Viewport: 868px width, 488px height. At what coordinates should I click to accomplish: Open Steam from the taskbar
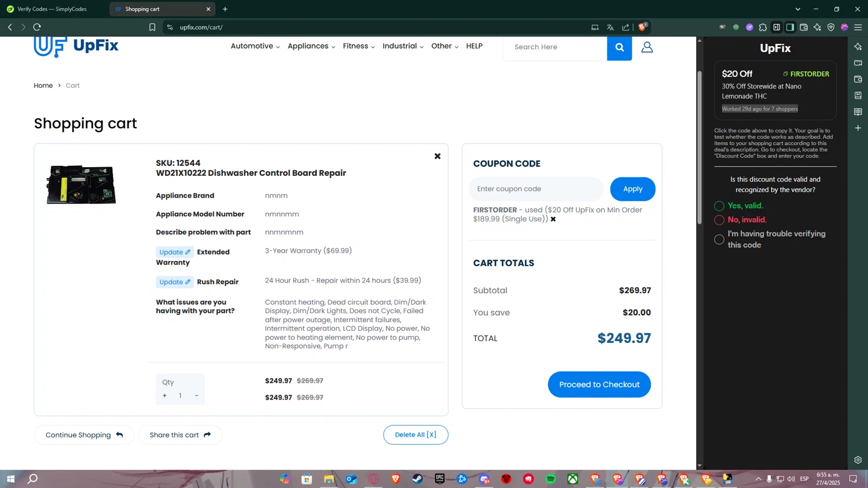417,479
